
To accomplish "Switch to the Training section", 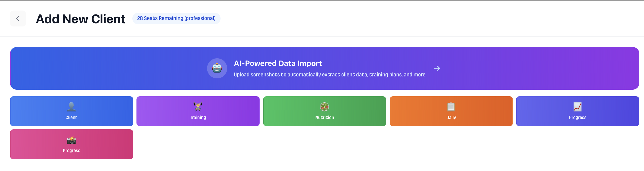I will pos(198,111).
